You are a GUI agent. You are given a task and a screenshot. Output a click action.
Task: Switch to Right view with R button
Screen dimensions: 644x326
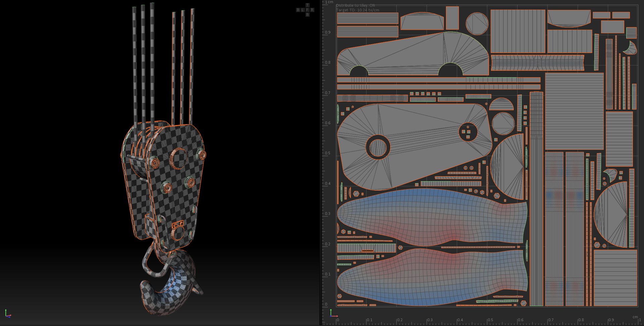click(x=312, y=10)
